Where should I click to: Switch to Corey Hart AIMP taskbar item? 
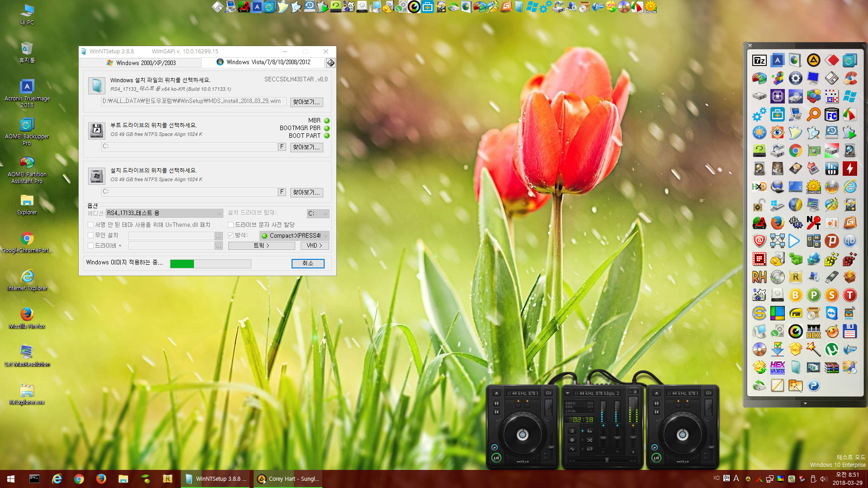point(288,479)
